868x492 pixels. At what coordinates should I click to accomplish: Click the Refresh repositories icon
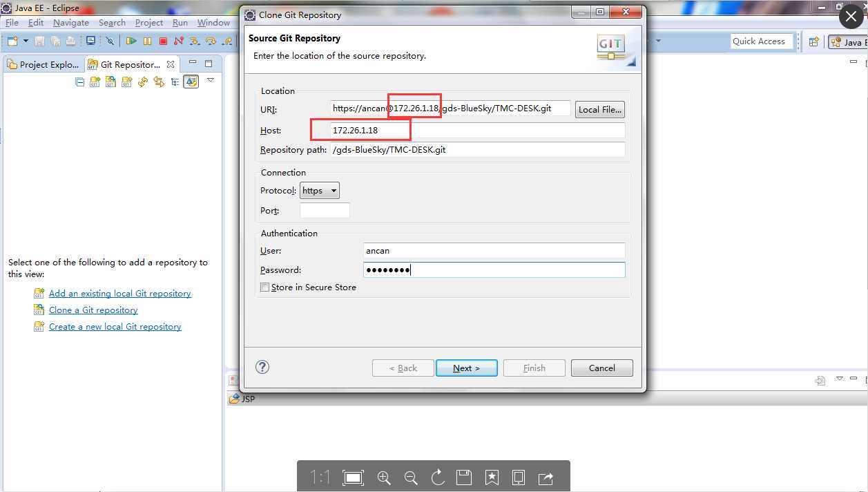(143, 82)
